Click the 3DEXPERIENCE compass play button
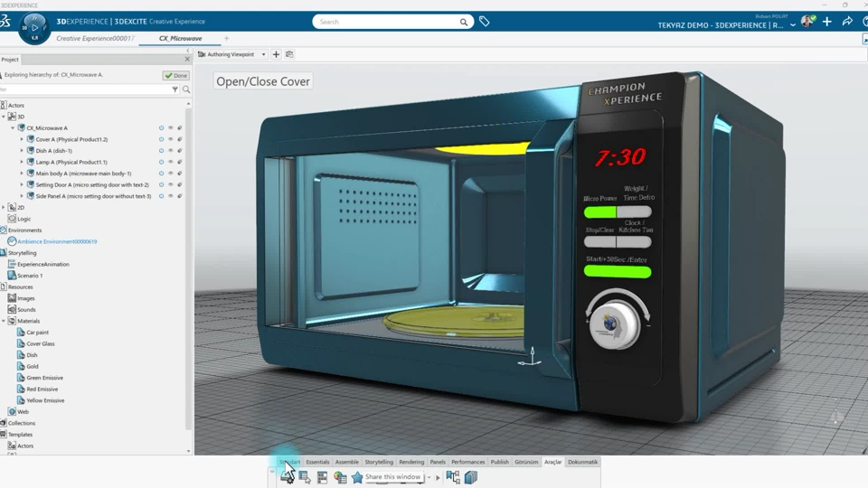This screenshot has width=868, height=488. (x=35, y=27)
